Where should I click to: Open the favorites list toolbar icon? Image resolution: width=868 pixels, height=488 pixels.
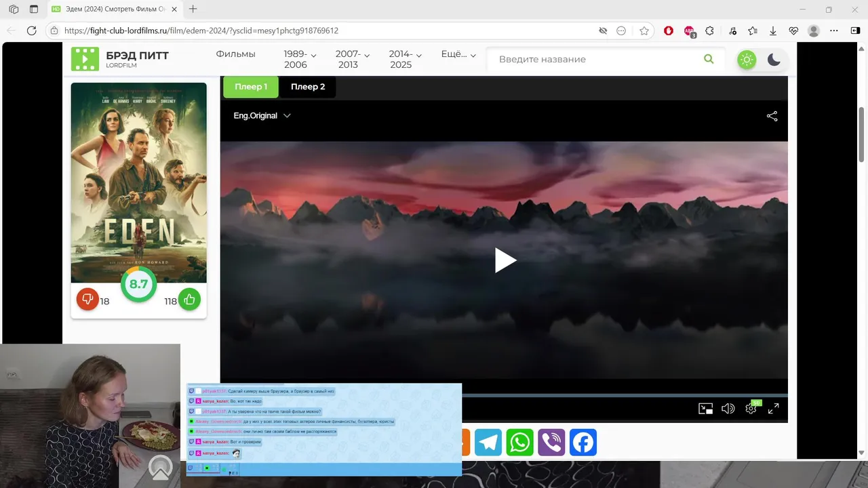753,30
